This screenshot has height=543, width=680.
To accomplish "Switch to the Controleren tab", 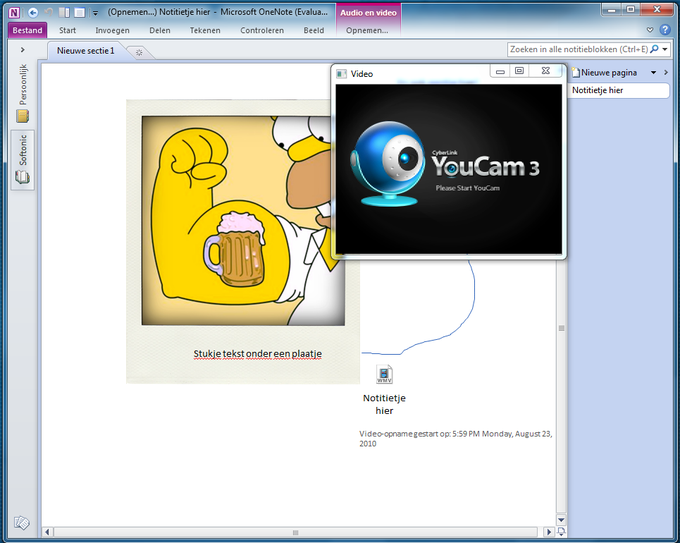I will pos(262,30).
